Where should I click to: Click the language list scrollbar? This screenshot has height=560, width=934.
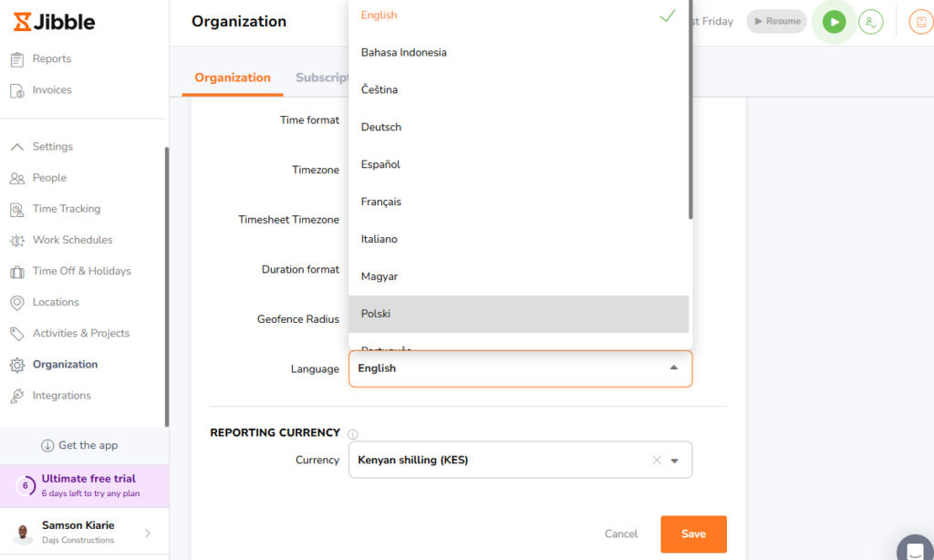(690, 109)
